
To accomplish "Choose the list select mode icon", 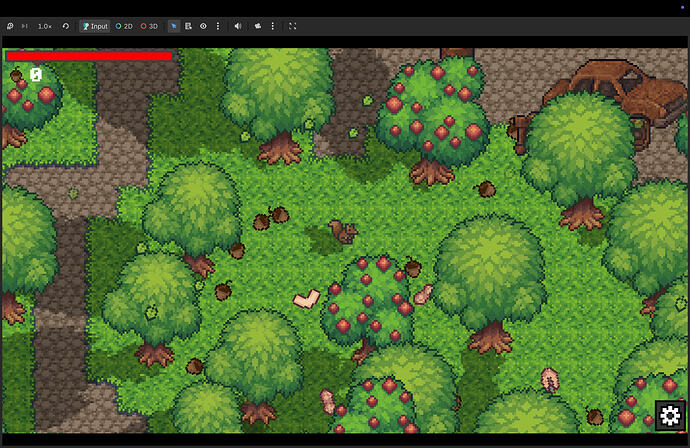I will 188,26.
